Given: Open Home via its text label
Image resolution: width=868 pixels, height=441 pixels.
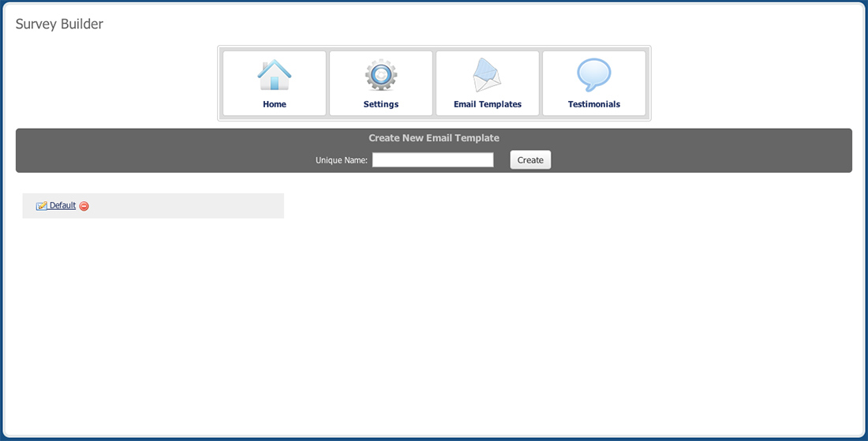Looking at the screenshot, I should (x=274, y=104).
